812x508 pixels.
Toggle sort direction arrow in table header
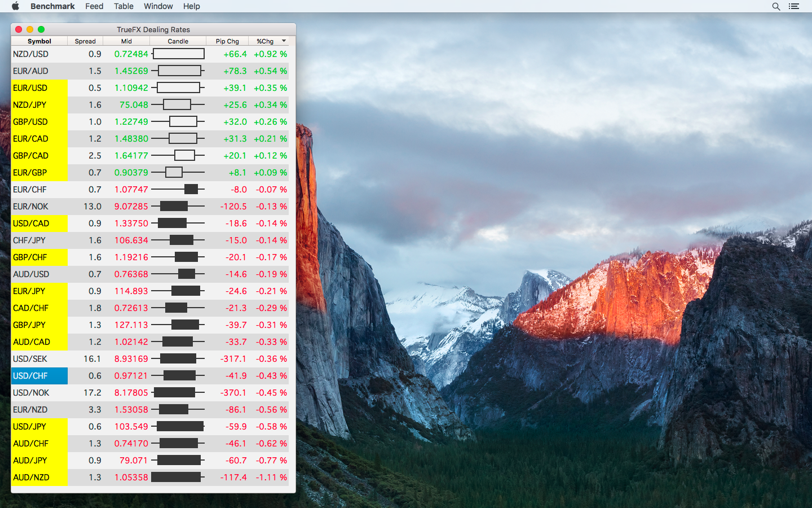284,41
